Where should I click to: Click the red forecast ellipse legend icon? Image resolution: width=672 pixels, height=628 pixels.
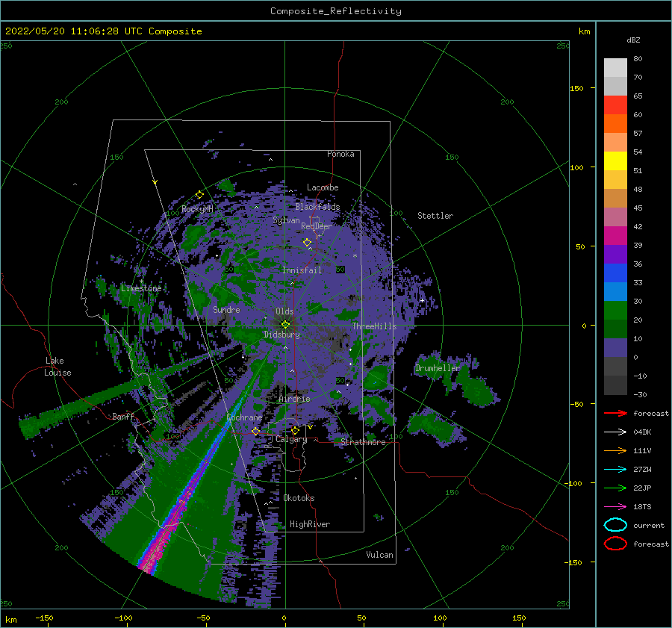(615, 544)
